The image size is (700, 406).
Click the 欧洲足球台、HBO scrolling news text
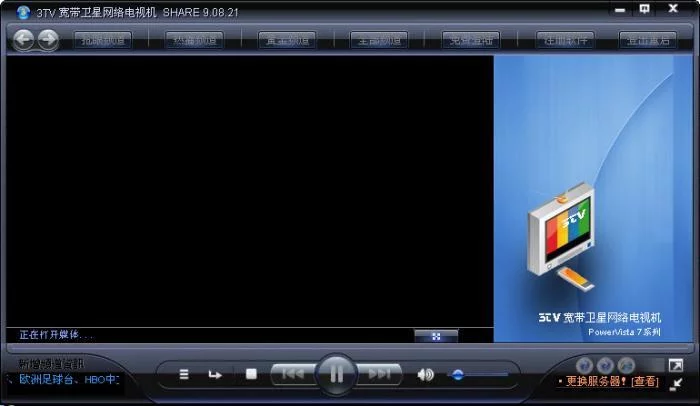pyautogui.click(x=69, y=380)
